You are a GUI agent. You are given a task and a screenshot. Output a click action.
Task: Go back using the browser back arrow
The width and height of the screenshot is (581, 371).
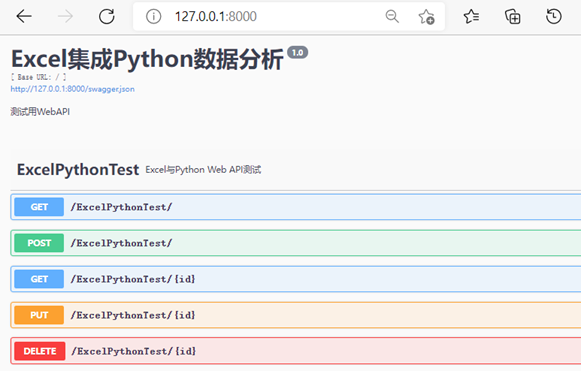click(x=24, y=16)
